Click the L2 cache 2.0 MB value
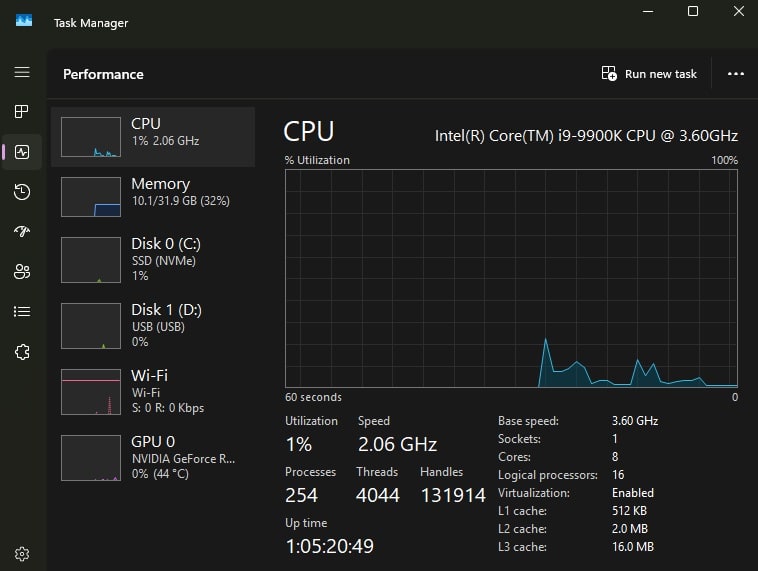The width and height of the screenshot is (758, 571). click(629, 528)
